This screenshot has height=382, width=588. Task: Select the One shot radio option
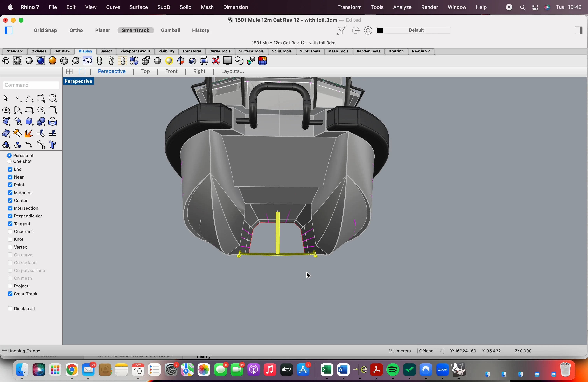(9, 162)
